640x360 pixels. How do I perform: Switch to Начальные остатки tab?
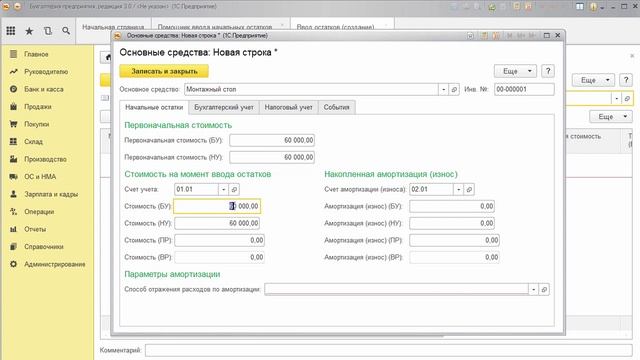coord(154,107)
